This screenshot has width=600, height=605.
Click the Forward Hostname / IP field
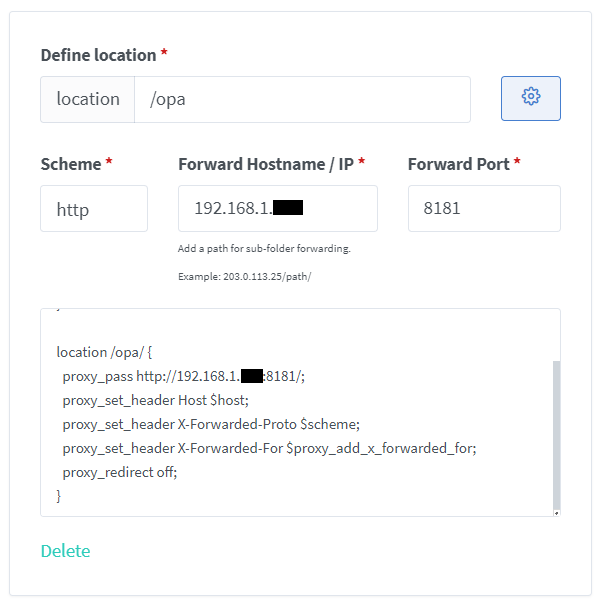[x=278, y=208]
